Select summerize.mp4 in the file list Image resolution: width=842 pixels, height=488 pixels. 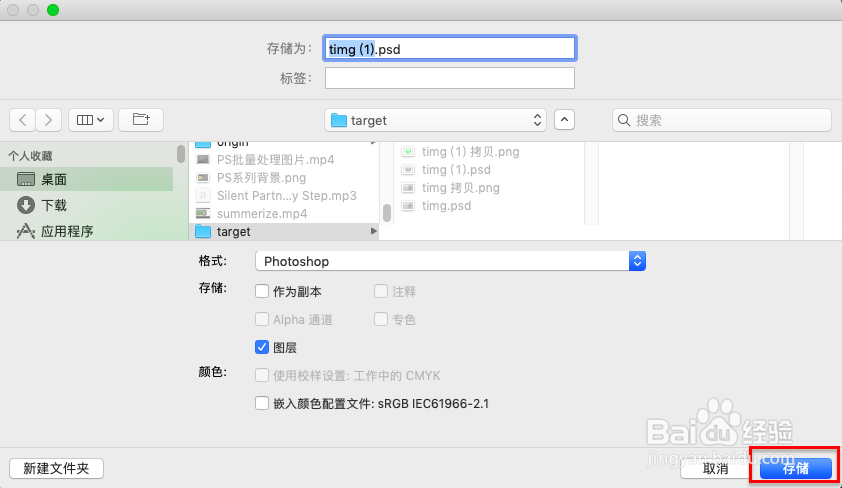(284, 214)
